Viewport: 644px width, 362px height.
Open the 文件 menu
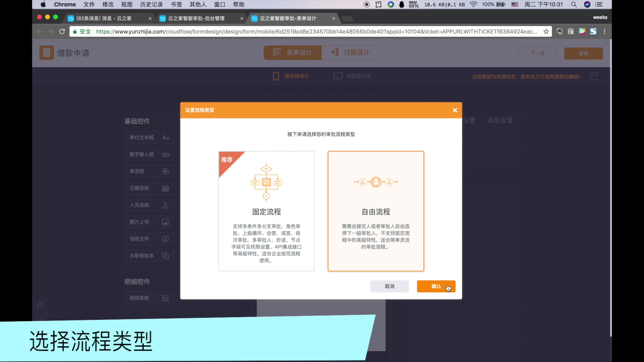89,4
